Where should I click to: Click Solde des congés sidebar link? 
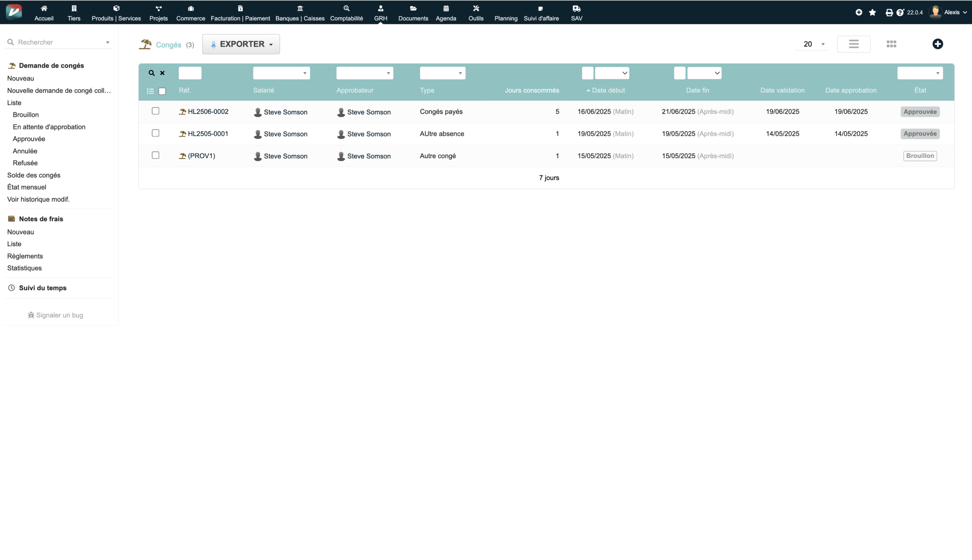[x=34, y=175]
